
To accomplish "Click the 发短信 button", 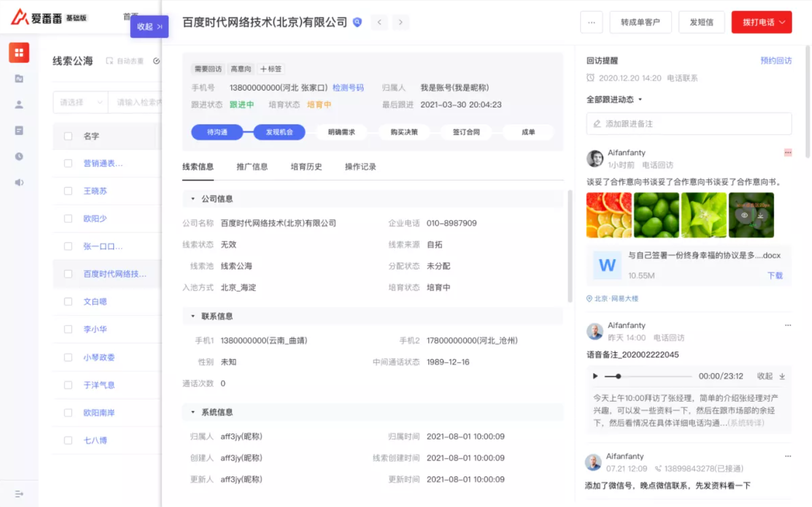I will click(x=702, y=22).
